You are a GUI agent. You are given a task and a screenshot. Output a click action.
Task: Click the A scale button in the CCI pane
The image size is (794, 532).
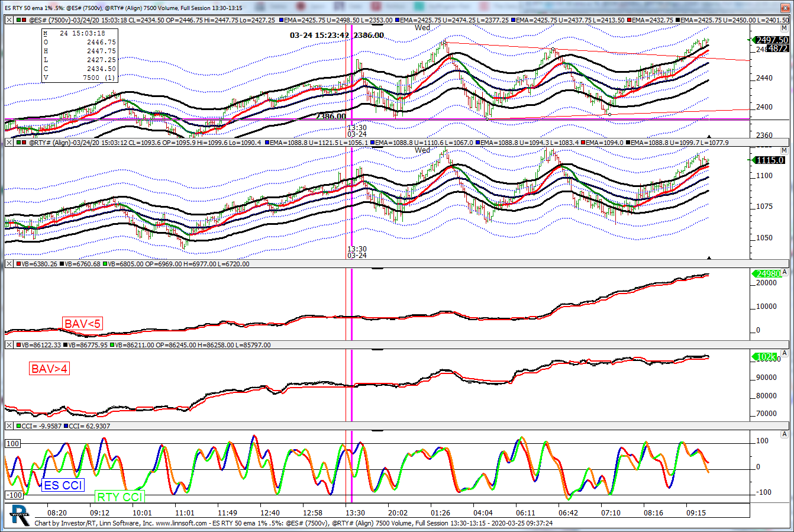pyautogui.click(x=785, y=434)
